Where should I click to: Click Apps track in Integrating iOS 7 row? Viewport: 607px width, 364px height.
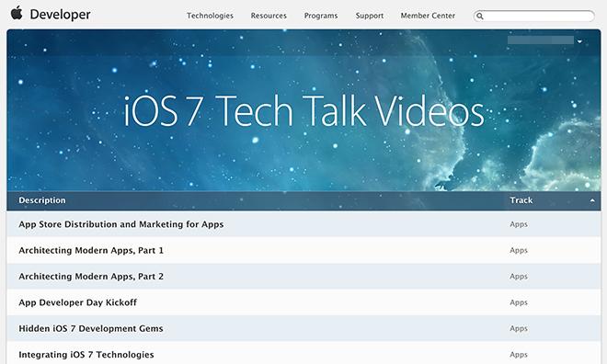click(519, 355)
